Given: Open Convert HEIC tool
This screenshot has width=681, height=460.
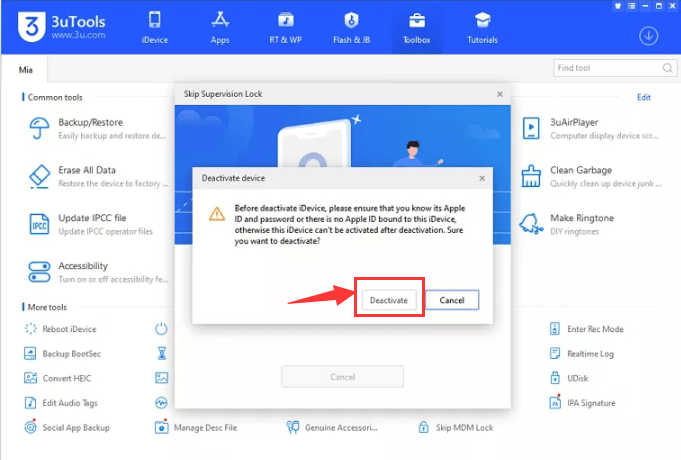Looking at the screenshot, I should 58,378.
